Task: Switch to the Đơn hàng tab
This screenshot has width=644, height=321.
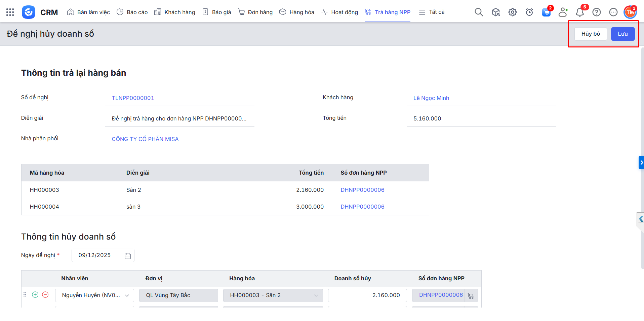Action: click(x=255, y=12)
